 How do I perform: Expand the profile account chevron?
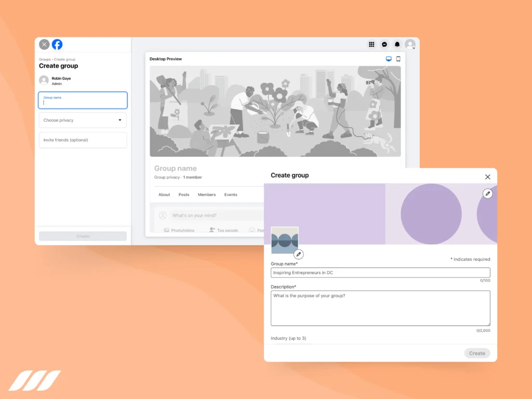(x=414, y=48)
